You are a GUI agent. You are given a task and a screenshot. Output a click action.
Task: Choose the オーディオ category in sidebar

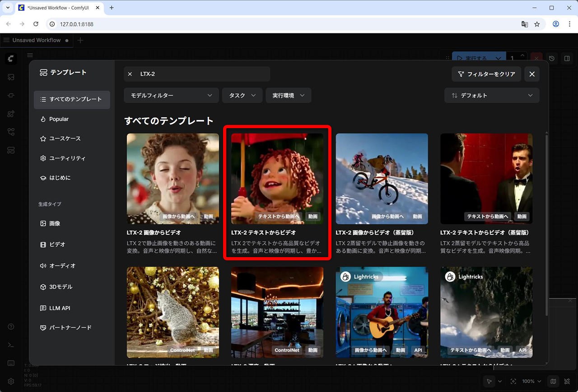click(62, 266)
